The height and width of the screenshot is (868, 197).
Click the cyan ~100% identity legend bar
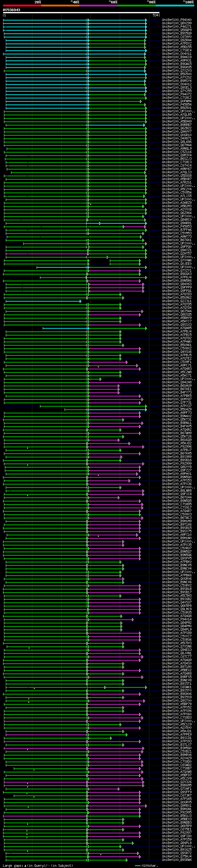coord(175,6)
